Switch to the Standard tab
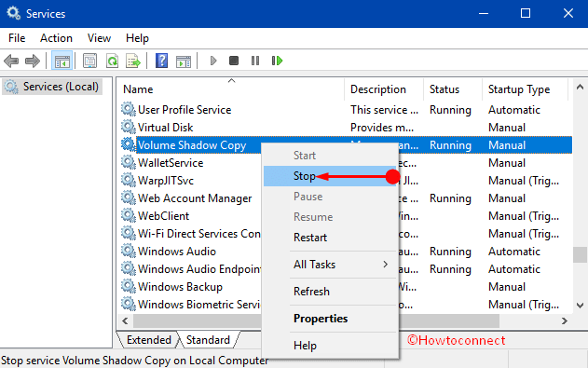Screen dimensions: 588x368 (208, 340)
